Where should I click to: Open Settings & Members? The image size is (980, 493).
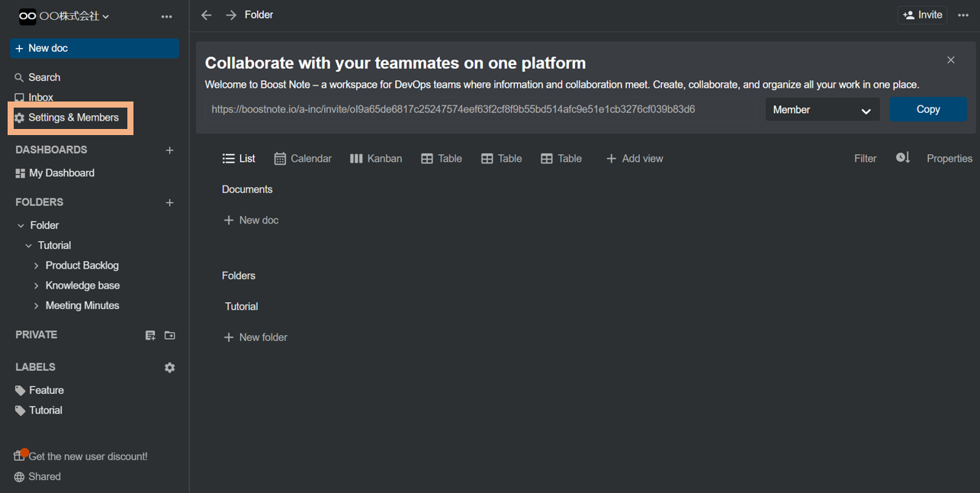coord(67,118)
